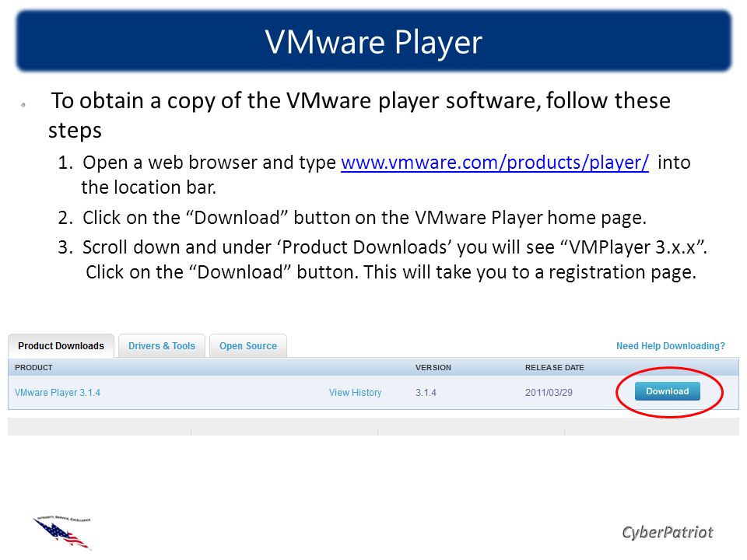Open the Open Source tab
The width and height of the screenshot is (747, 560).
(x=247, y=345)
